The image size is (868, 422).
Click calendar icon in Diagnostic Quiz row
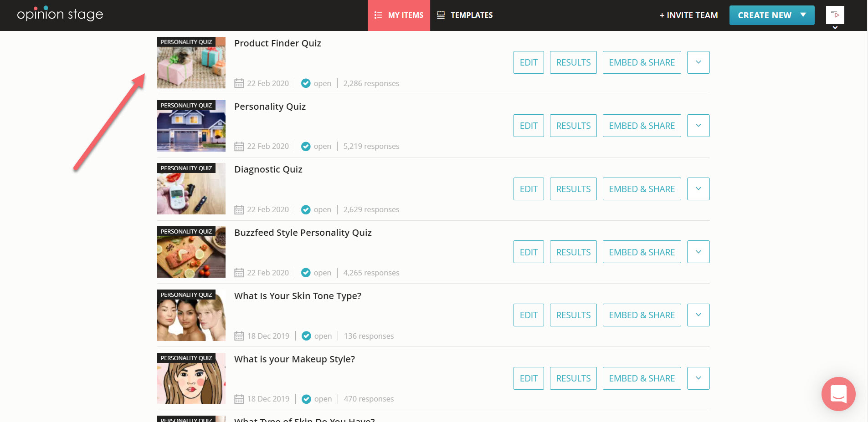pos(239,209)
